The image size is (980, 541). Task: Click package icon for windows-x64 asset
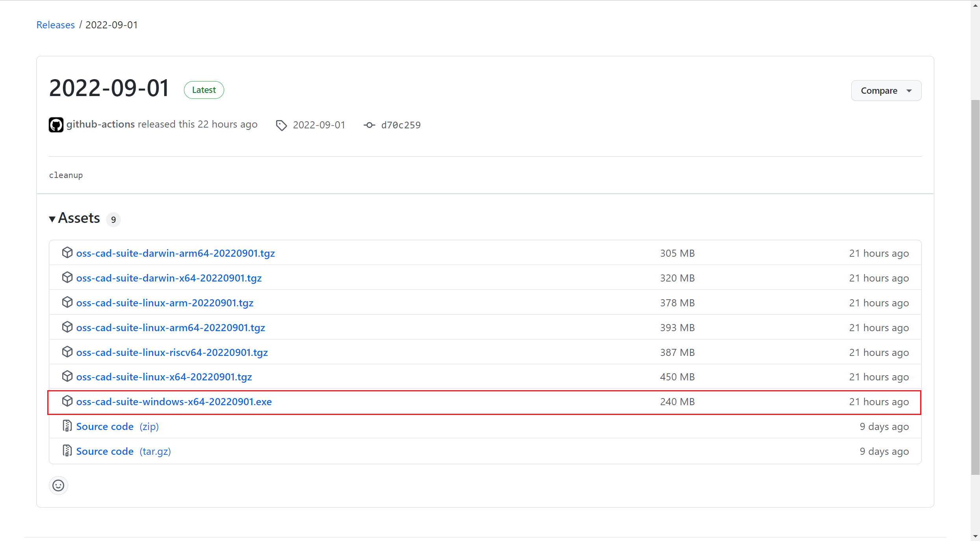[67, 401]
